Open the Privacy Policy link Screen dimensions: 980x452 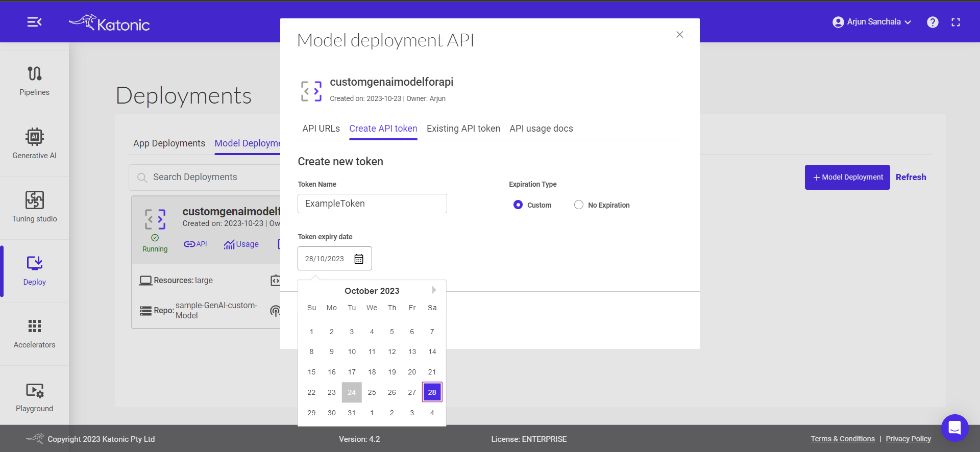click(909, 439)
